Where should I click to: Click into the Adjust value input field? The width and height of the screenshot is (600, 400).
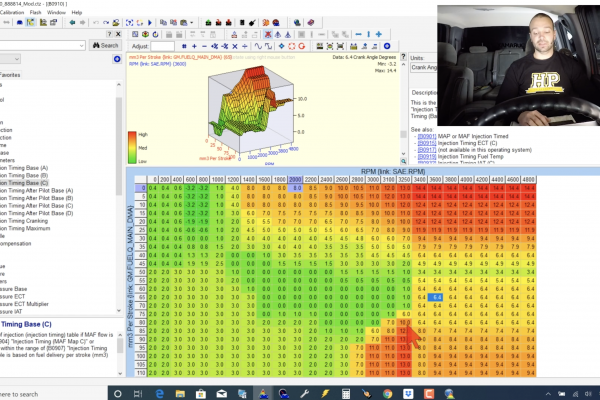click(x=164, y=46)
